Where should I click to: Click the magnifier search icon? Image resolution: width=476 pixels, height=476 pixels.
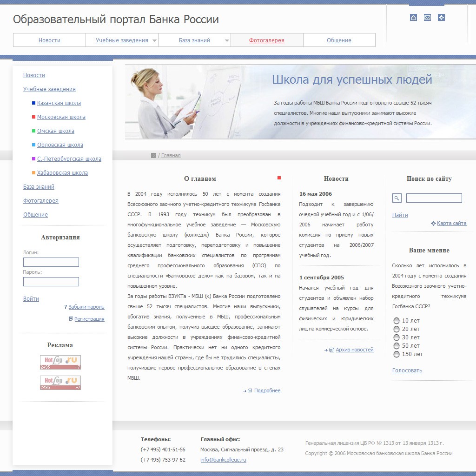[397, 198]
